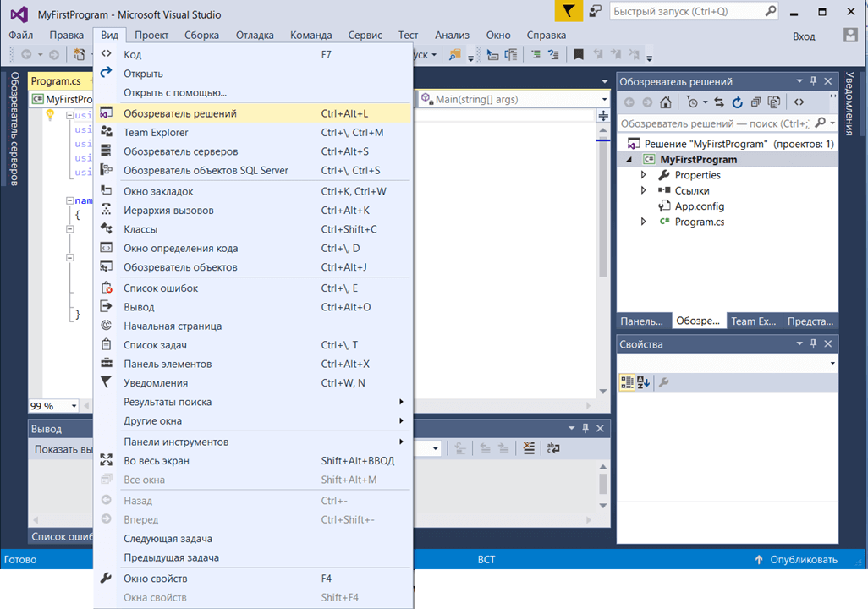Click the Show All Files icon in Solution Explorer

pos(774,101)
